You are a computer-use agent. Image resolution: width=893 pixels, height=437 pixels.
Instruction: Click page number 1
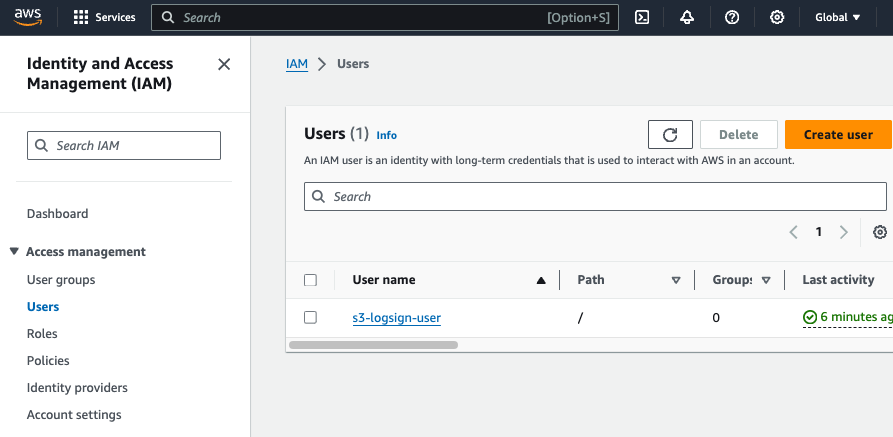click(818, 232)
